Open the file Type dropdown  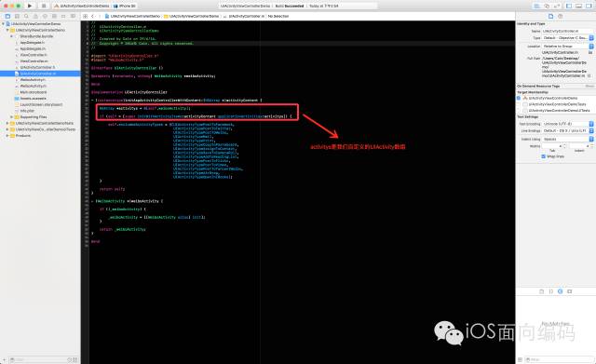(567, 38)
